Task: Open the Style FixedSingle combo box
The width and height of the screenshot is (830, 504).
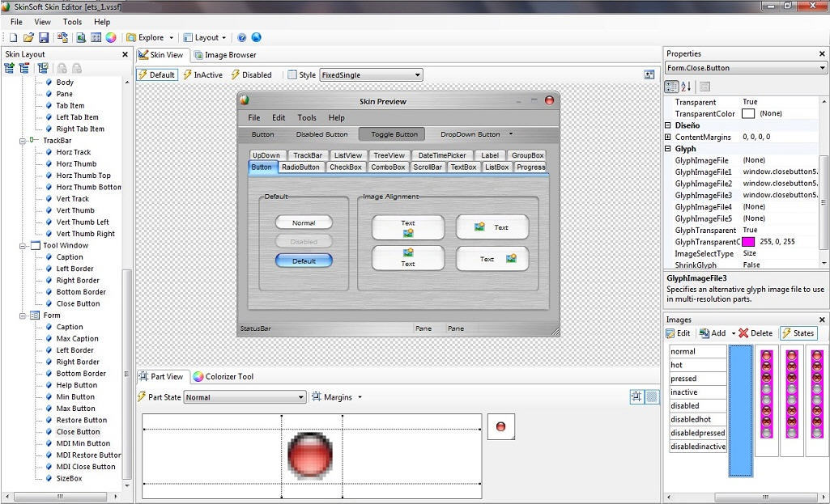Action: pos(371,75)
